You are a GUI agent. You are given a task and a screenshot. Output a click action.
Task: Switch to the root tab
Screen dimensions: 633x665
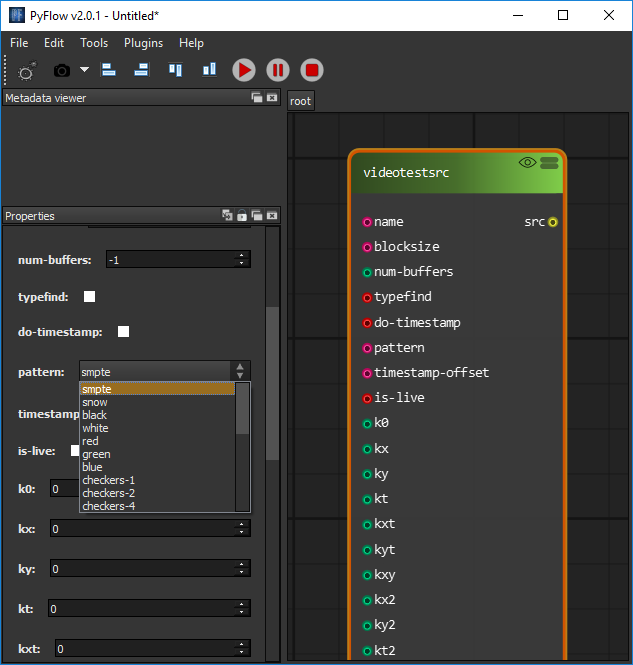[x=301, y=101]
